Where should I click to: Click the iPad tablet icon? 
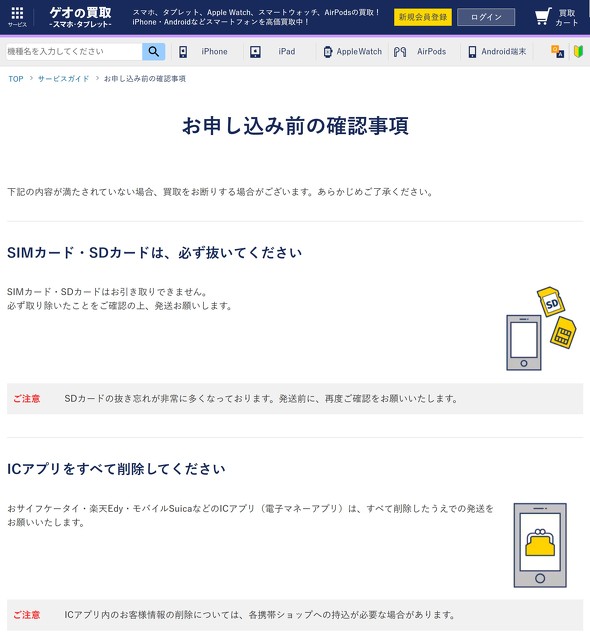[x=255, y=52]
